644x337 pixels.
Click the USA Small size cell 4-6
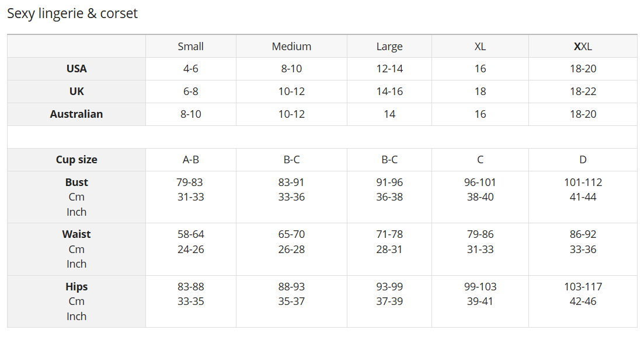point(191,69)
